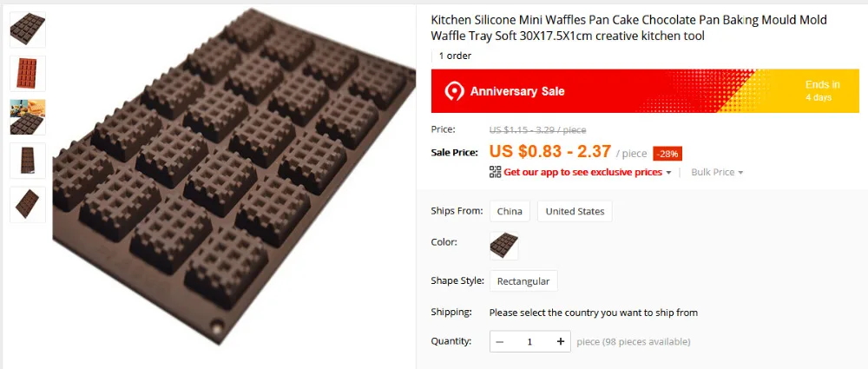Screen dimensions: 868x369
Task: Choose United States as ships from option
Action: pyautogui.click(x=575, y=211)
